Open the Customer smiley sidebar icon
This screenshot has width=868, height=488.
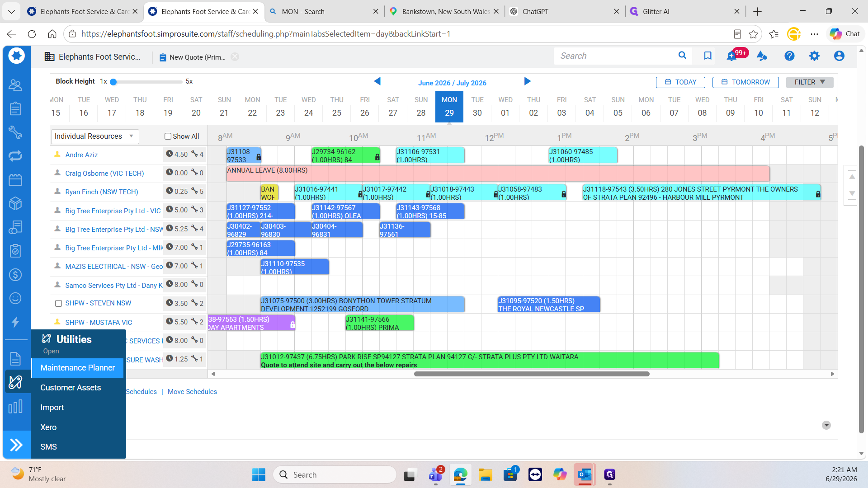[15, 298]
